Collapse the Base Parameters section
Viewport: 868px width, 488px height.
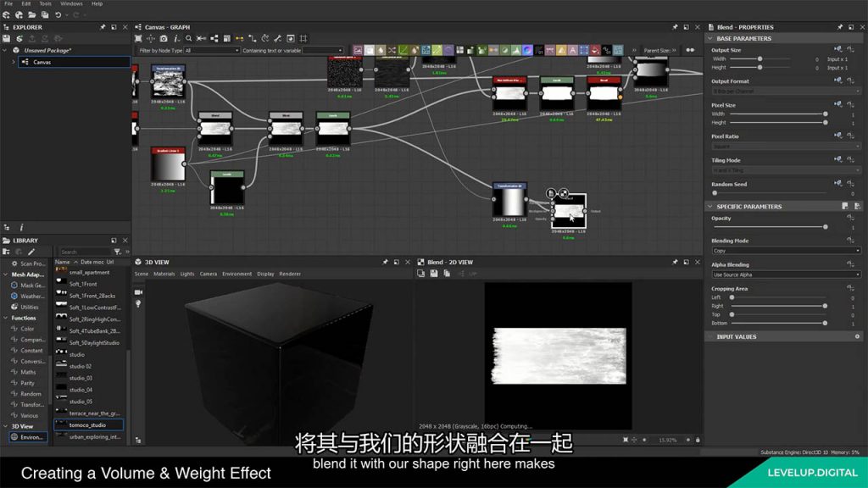(710, 39)
